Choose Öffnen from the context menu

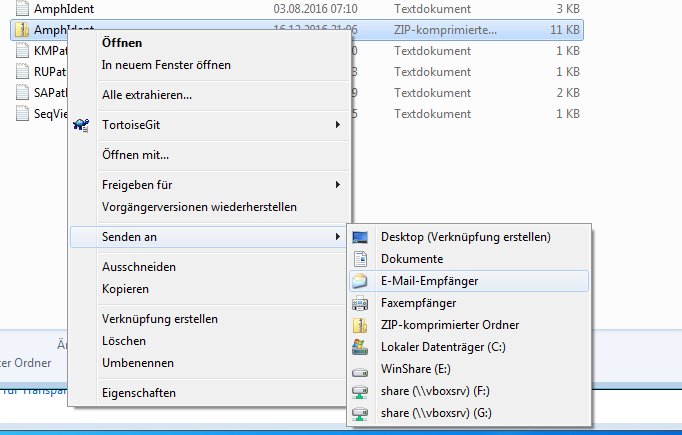(x=122, y=43)
